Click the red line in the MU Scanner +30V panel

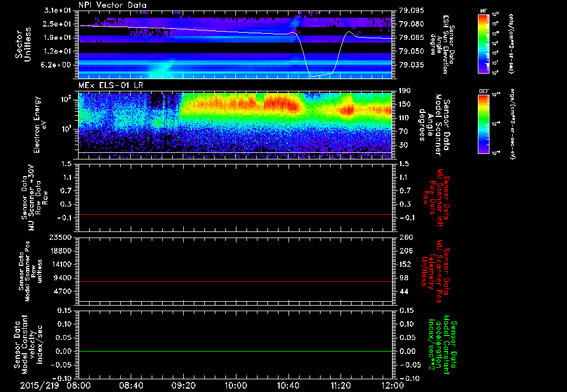(235, 214)
